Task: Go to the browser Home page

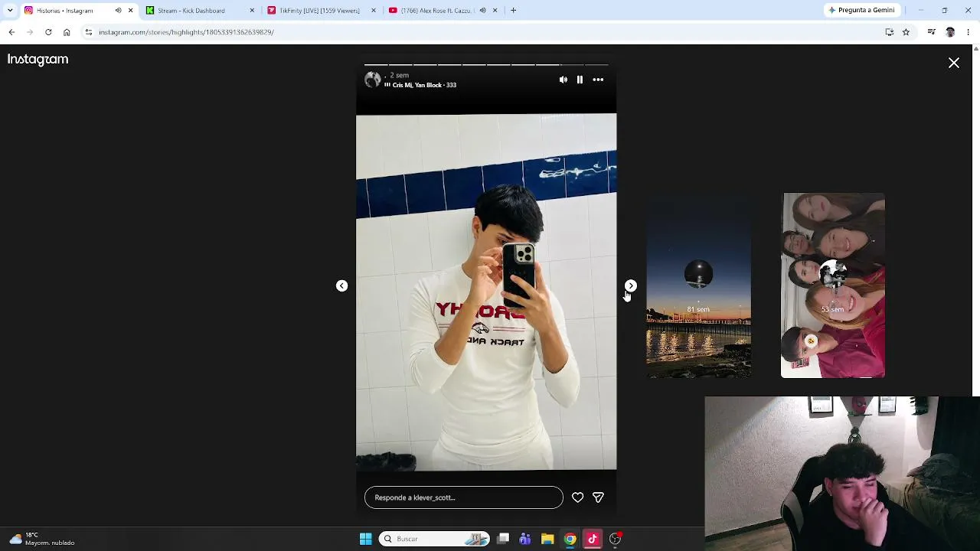Action: 67,32
